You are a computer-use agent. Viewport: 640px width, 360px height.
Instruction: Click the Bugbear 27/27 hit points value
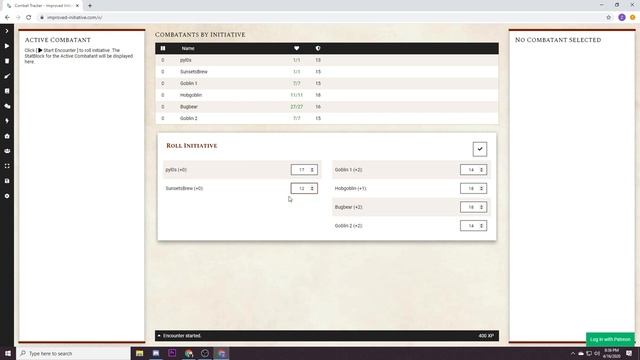click(x=297, y=107)
